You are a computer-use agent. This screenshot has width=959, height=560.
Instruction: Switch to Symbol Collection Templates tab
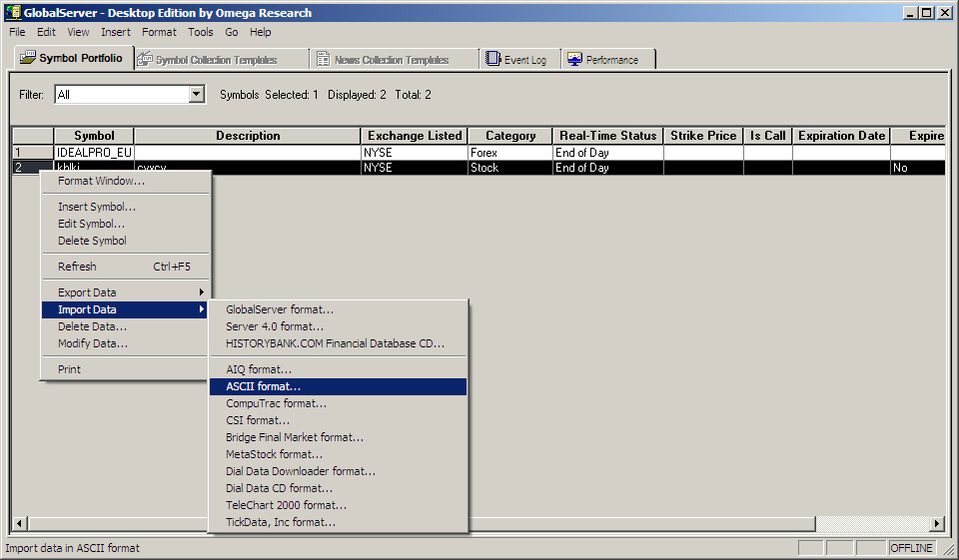[223, 60]
